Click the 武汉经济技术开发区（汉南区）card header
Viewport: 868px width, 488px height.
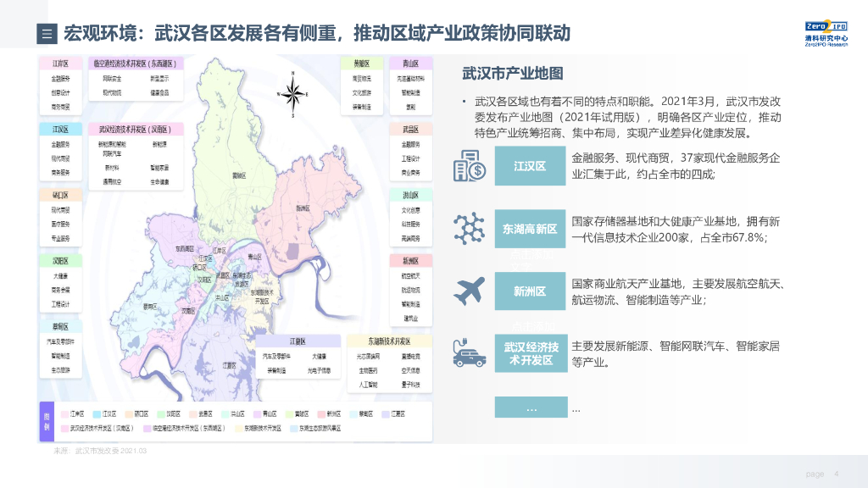[136, 130]
